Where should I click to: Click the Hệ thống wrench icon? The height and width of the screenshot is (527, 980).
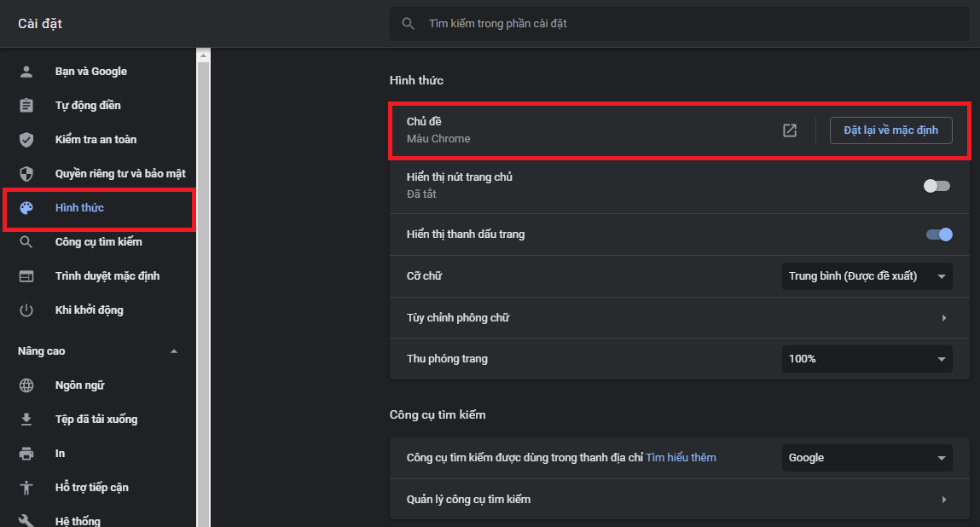click(x=26, y=520)
